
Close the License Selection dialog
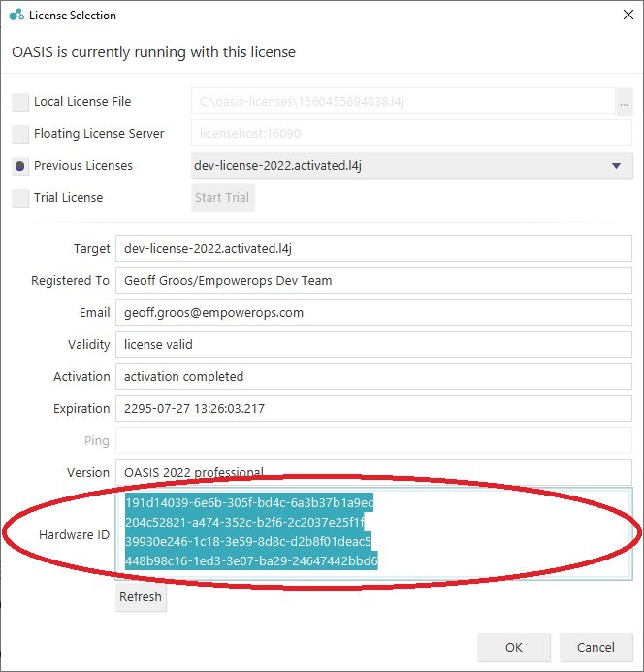coord(628,15)
